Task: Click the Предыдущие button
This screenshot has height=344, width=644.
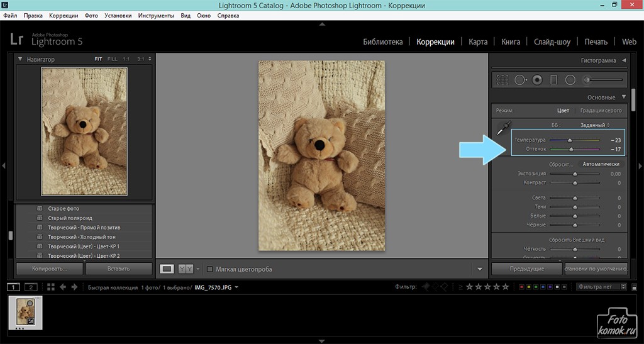Action: coord(527,269)
